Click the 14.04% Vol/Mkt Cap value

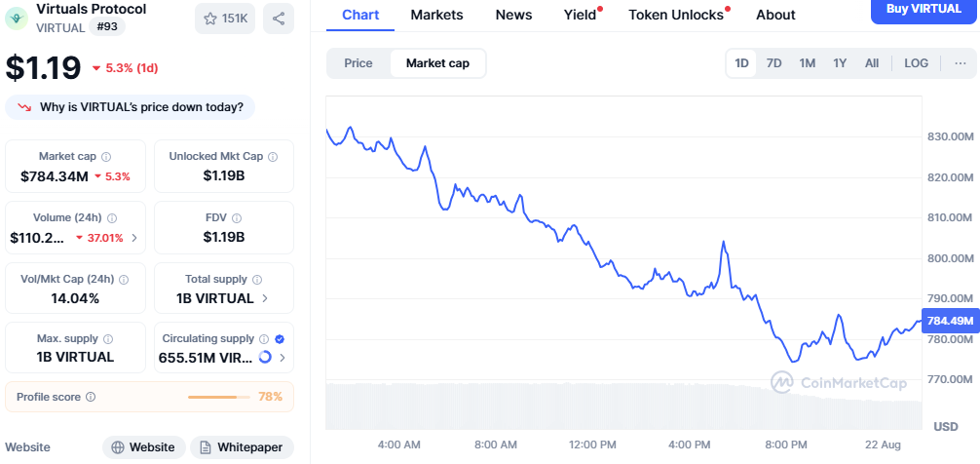75,299
